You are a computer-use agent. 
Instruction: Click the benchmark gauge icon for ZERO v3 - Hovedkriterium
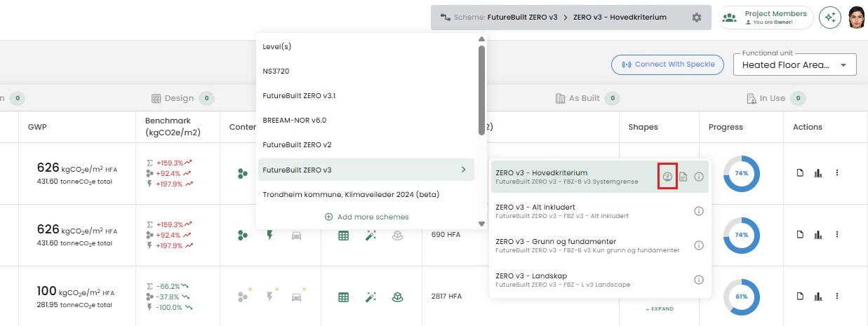point(667,177)
